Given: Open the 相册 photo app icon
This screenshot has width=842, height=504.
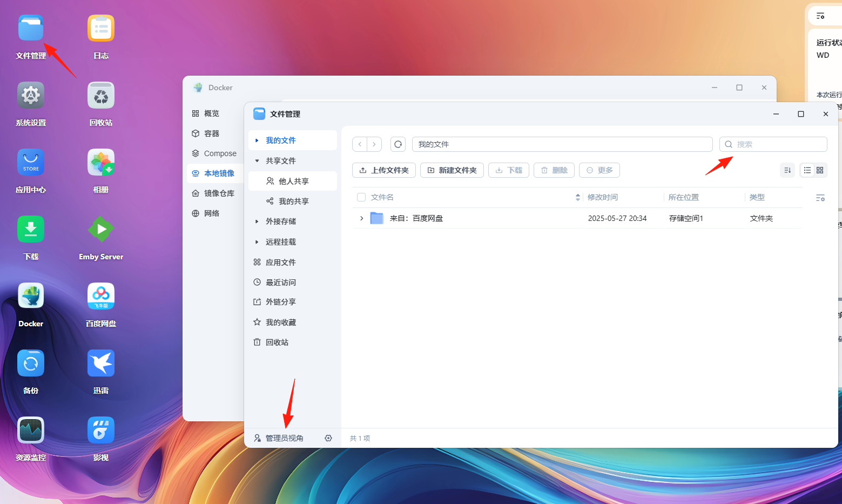Looking at the screenshot, I should click(x=101, y=162).
